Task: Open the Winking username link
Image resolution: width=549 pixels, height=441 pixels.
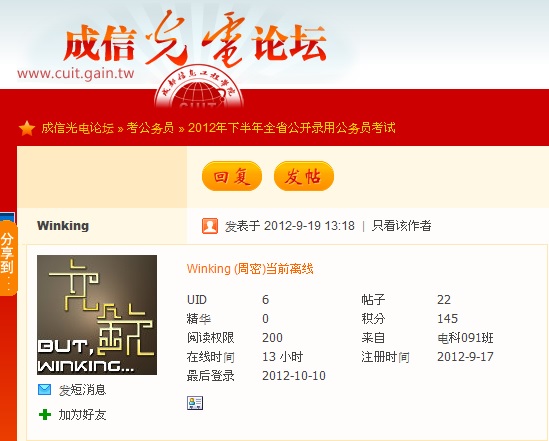Action: click(x=63, y=226)
